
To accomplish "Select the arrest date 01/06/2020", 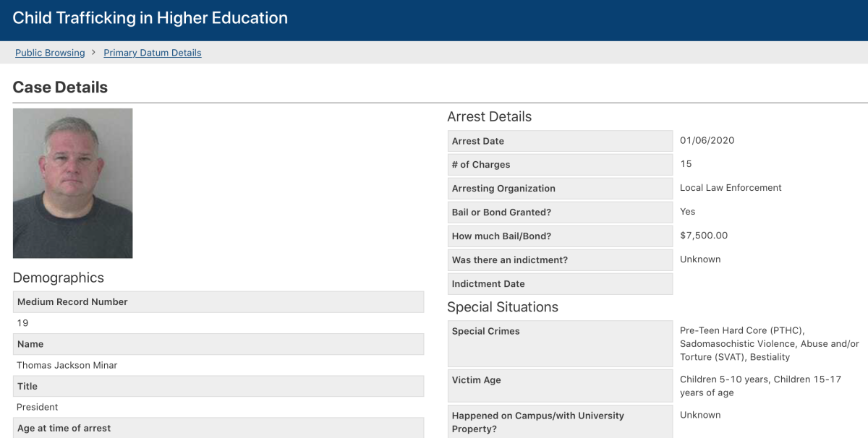I will tap(707, 140).
